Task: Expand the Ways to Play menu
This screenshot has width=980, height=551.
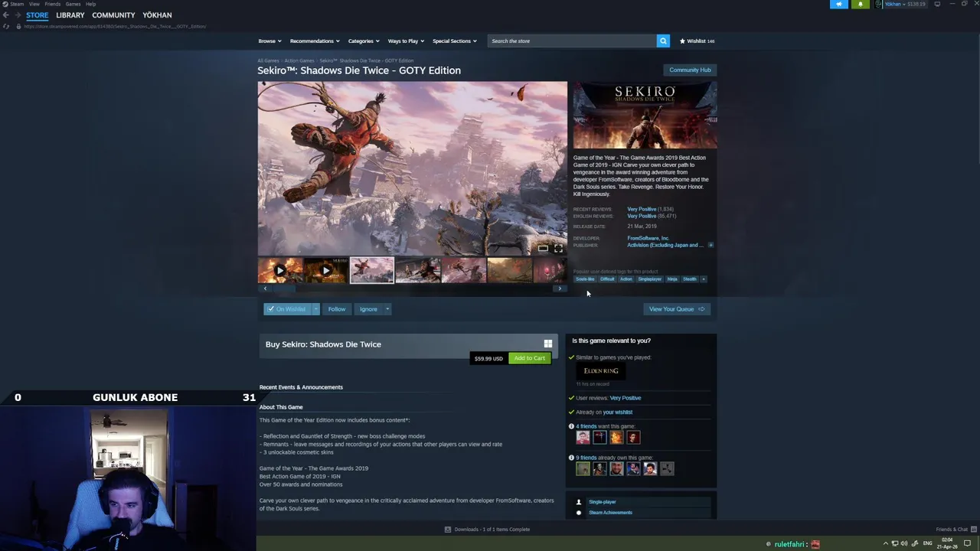Action: tap(406, 41)
